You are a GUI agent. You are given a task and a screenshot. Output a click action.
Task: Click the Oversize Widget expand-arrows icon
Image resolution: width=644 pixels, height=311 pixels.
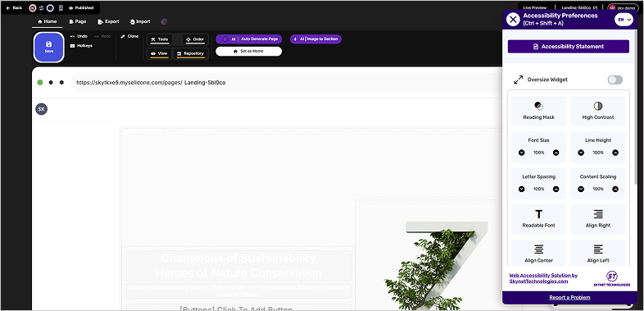coord(519,80)
